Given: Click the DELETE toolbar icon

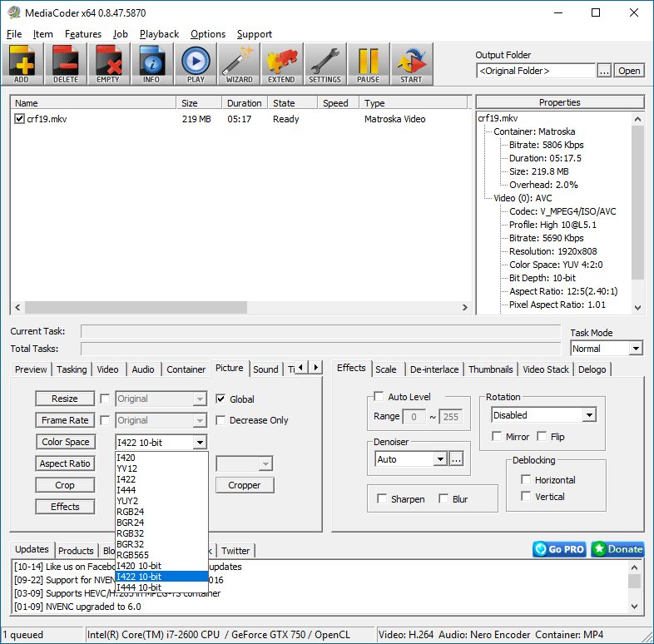Looking at the screenshot, I should pyautogui.click(x=66, y=64).
